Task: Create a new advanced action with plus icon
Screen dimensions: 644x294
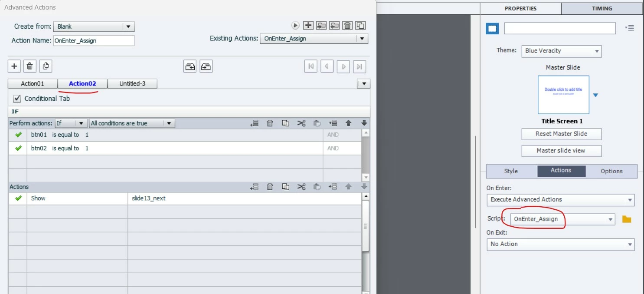Action: [x=308, y=25]
